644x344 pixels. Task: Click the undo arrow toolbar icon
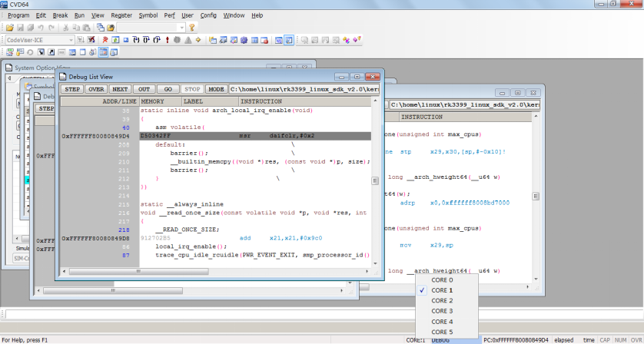(x=41, y=27)
